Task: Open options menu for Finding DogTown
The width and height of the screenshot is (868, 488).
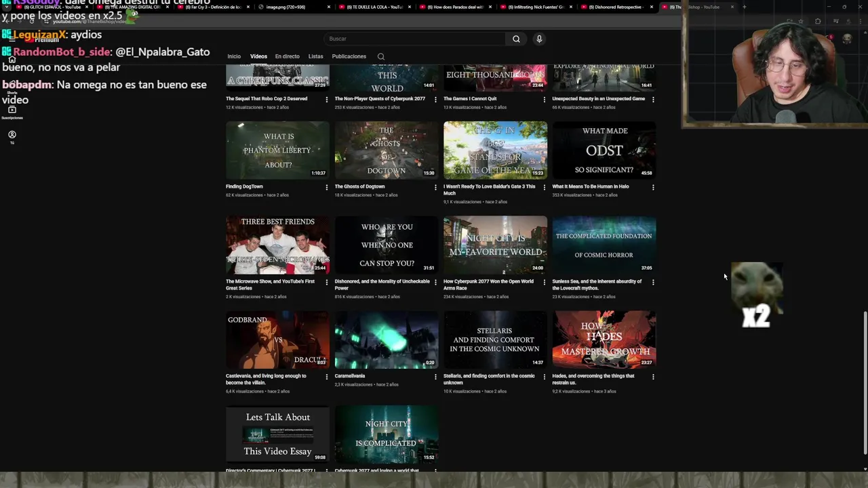Action: 326,187
